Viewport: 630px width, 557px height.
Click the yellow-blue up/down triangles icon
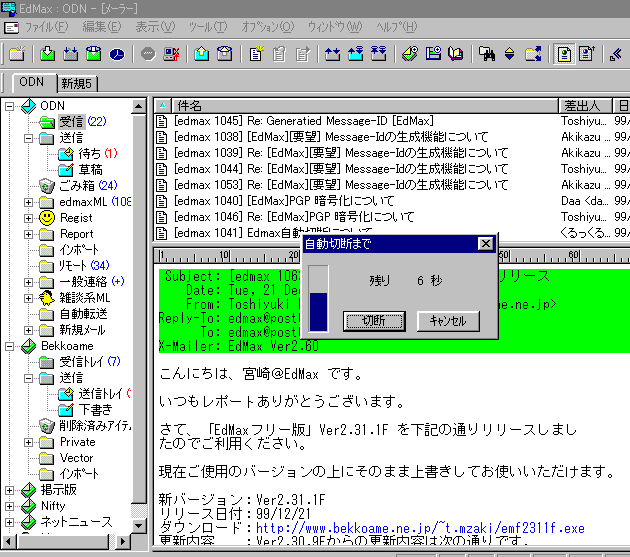[x=509, y=53]
